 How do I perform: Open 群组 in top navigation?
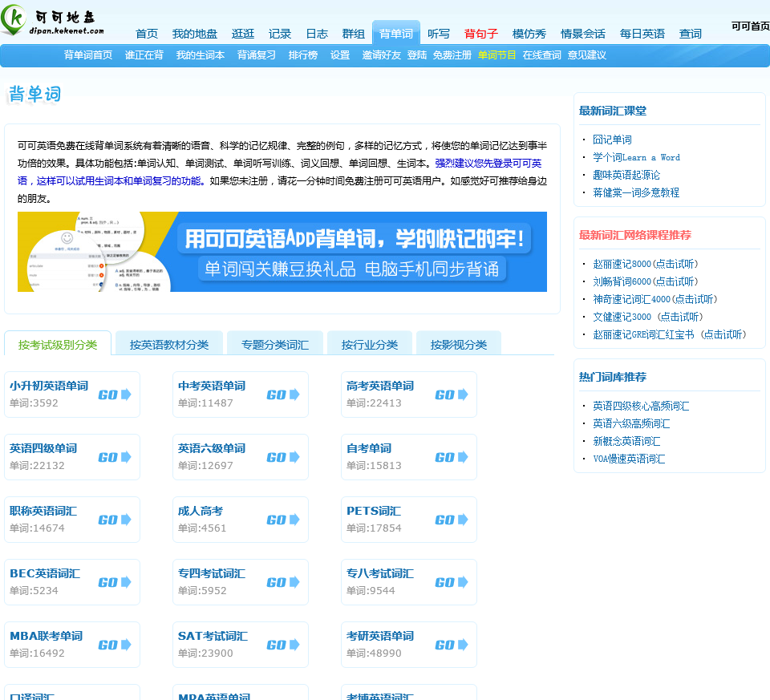coord(353,34)
